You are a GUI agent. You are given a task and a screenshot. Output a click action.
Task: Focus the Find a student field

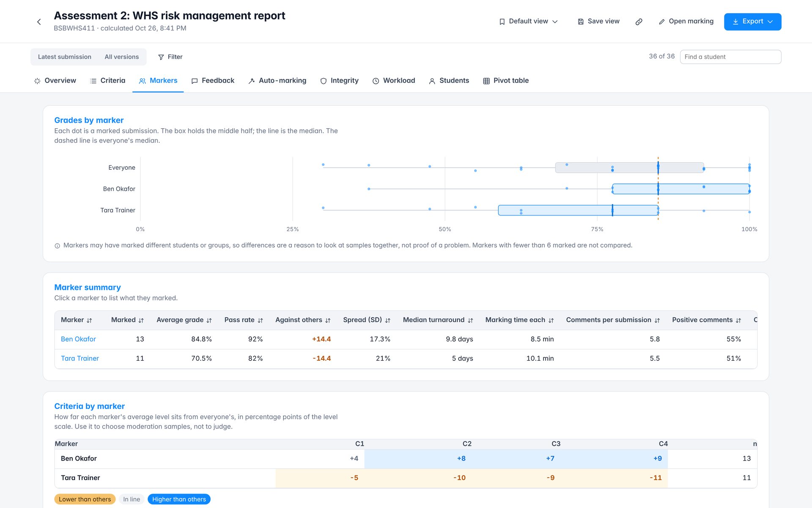730,57
